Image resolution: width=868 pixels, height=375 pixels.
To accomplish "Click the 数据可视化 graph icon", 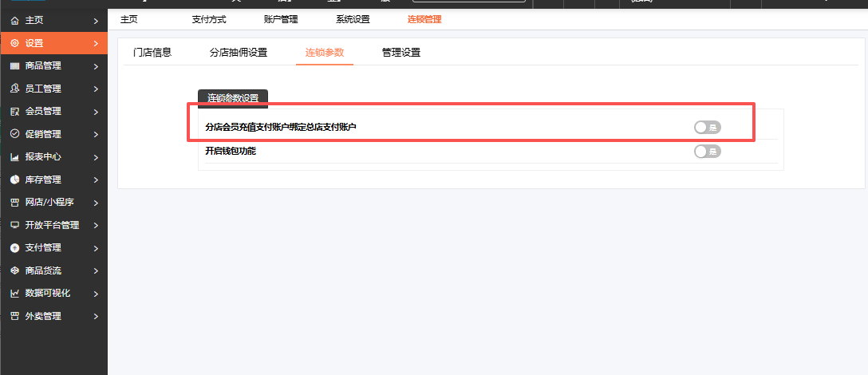I will [x=14, y=294].
